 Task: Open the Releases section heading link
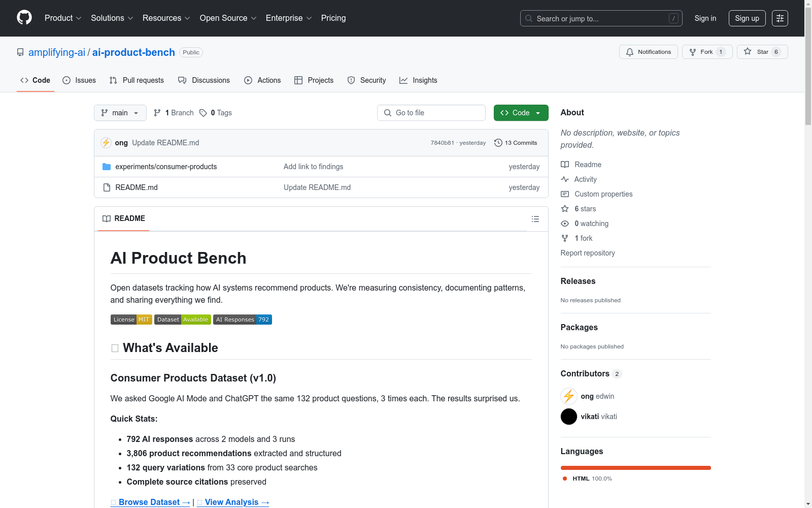(578, 281)
